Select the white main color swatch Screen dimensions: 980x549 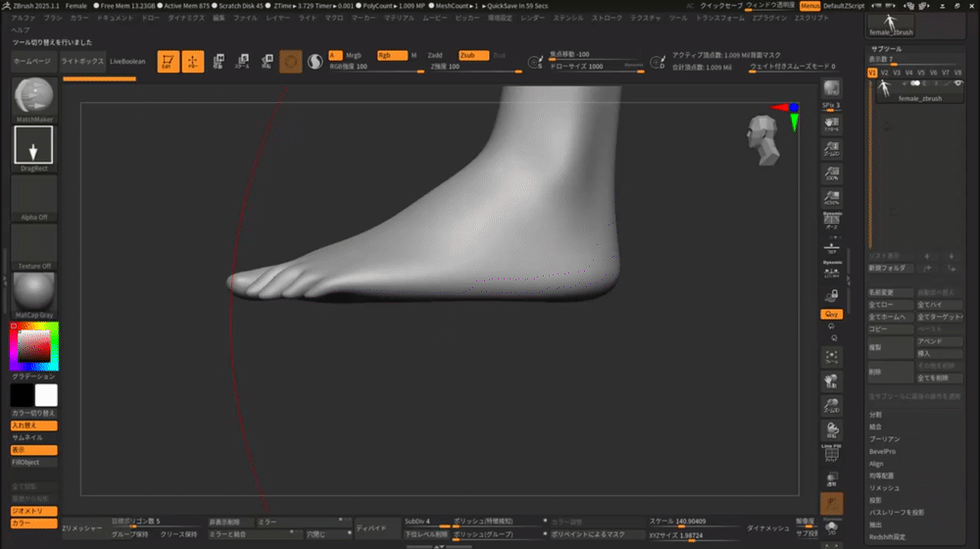tap(46, 395)
